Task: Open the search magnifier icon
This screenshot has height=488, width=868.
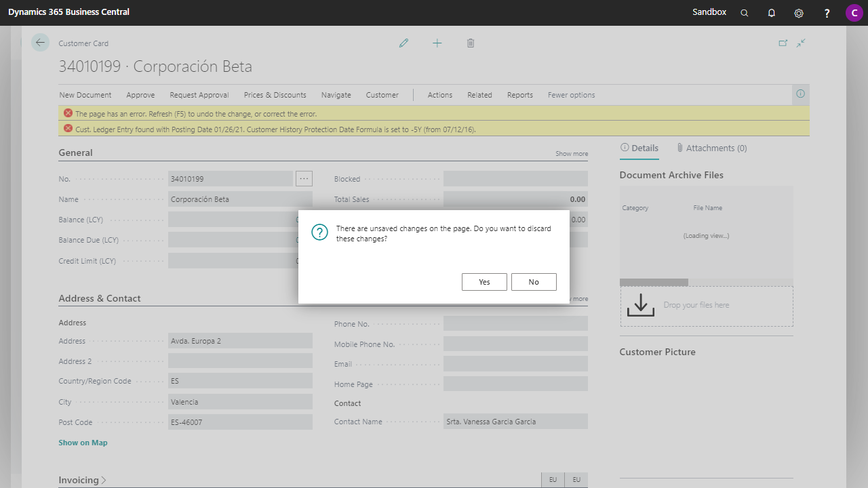Action: pos(745,13)
